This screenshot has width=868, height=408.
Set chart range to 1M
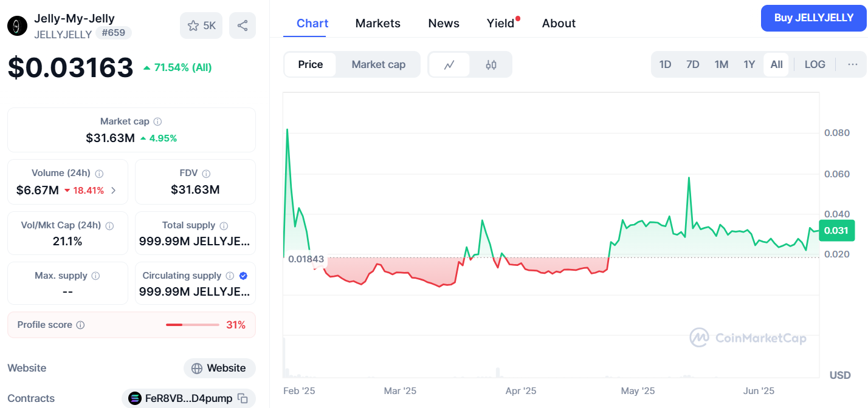(722, 64)
